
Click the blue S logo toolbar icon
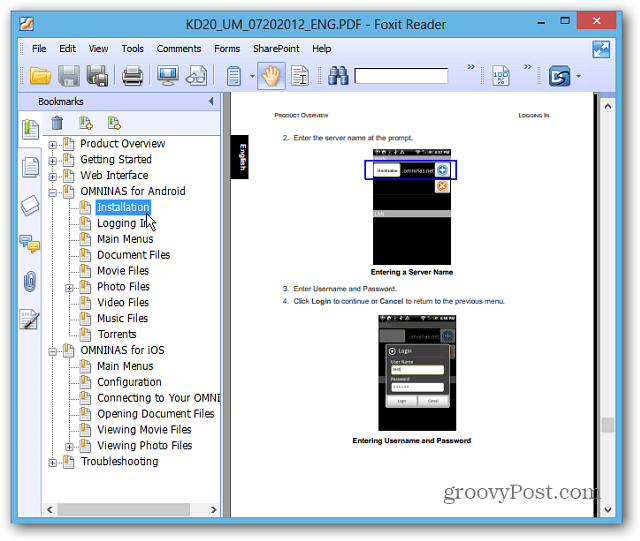pyautogui.click(x=559, y=76)
